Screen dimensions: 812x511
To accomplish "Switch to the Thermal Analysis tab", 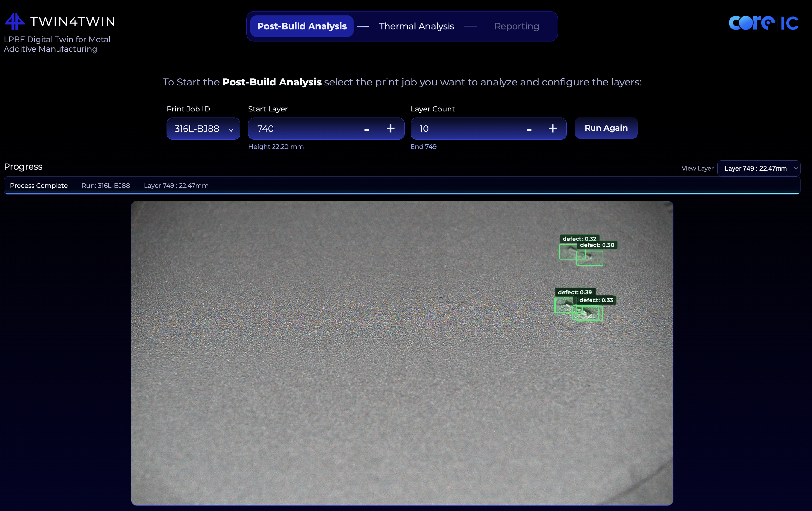I will [x=416, y=26].
